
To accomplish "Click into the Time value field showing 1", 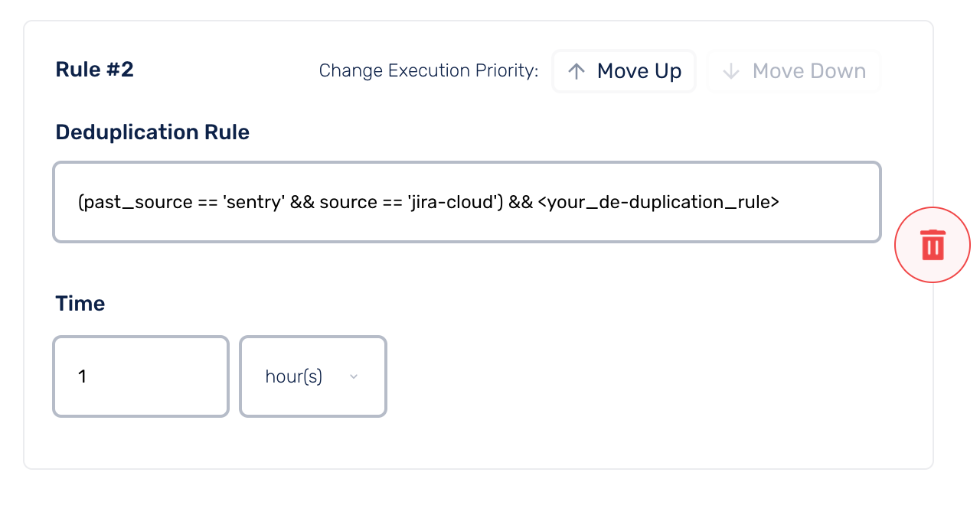I will pyautogui.click(x=141, y=376).
